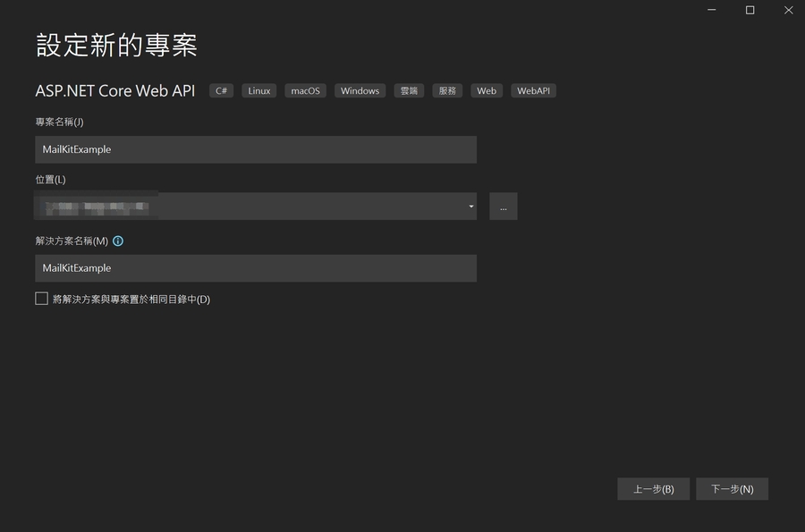805x532 pixels.
Task: Enable 將解決方案與專案置於相同目錄中 checkbox
Action: [x=41, y=298]
